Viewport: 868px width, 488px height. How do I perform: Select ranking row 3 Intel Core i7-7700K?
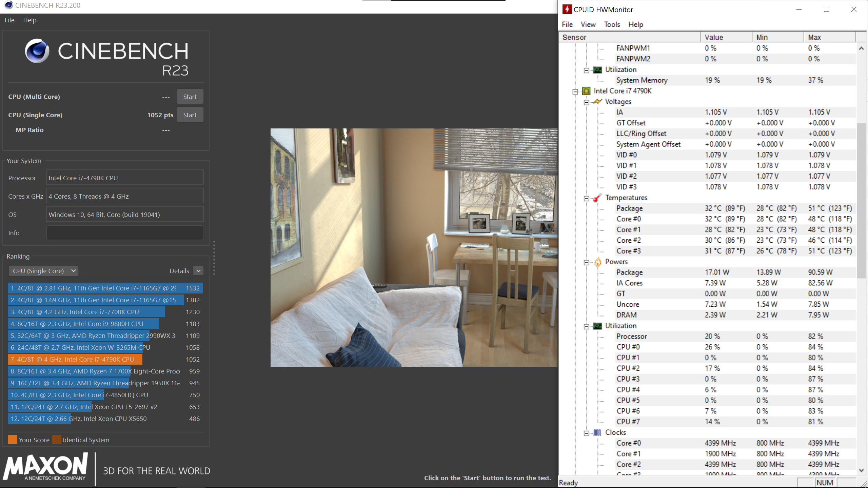[x=105, y=312]
